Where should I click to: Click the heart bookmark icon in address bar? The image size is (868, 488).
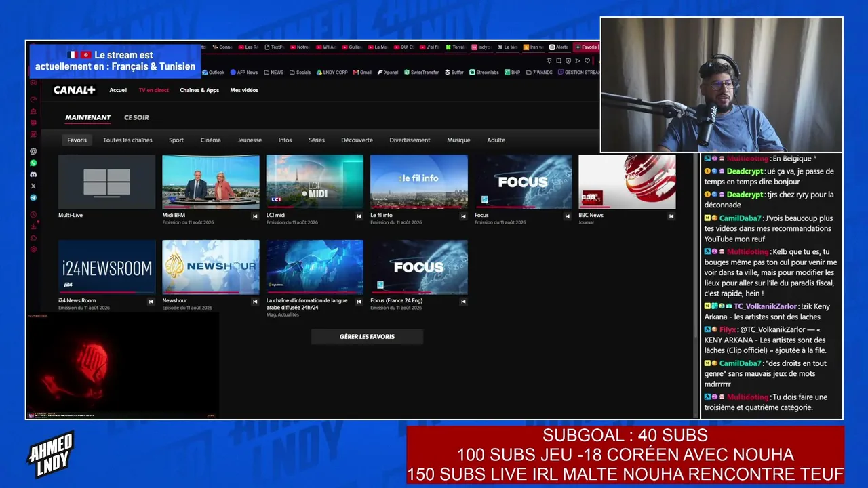click(x=587, y=61)
